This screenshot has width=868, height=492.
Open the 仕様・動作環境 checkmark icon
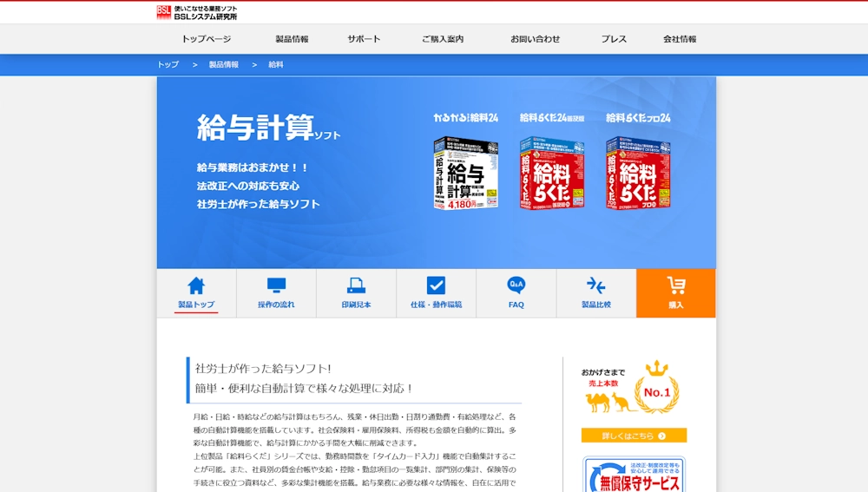pos(436,286)
